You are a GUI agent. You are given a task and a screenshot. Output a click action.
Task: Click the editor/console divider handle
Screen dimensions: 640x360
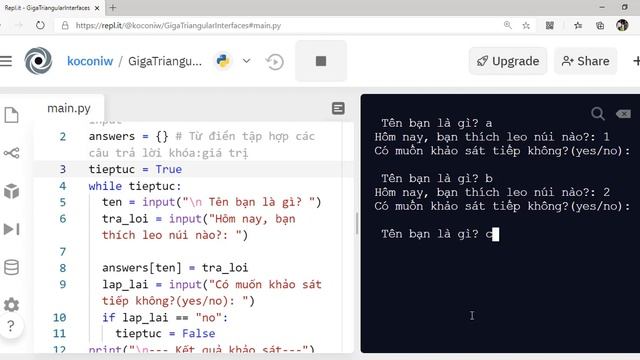[357, 223]
